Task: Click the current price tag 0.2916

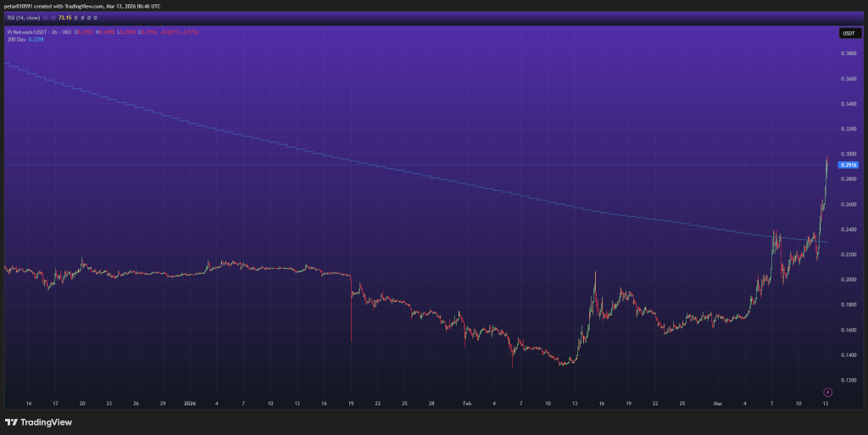Action: tap(848, 165)
